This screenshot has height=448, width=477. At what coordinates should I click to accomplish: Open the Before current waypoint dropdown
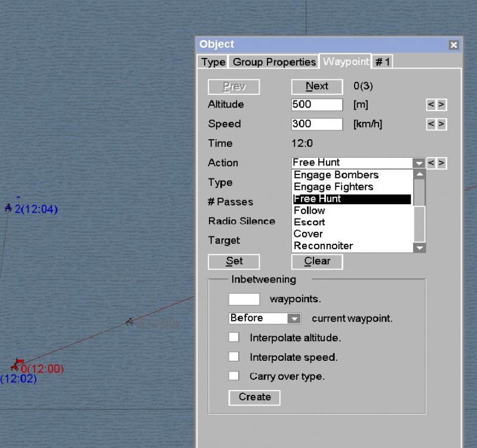pos(294,318)
